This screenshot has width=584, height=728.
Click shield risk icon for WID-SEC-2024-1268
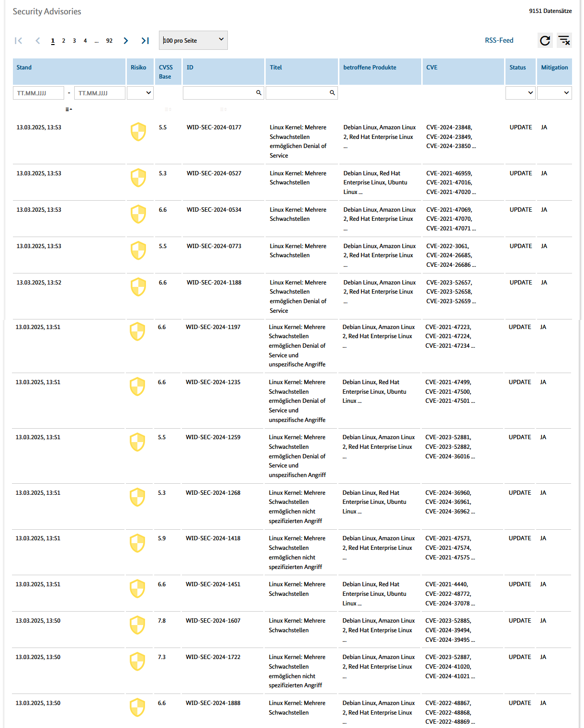pyautogui.click(x=137, y=497)
